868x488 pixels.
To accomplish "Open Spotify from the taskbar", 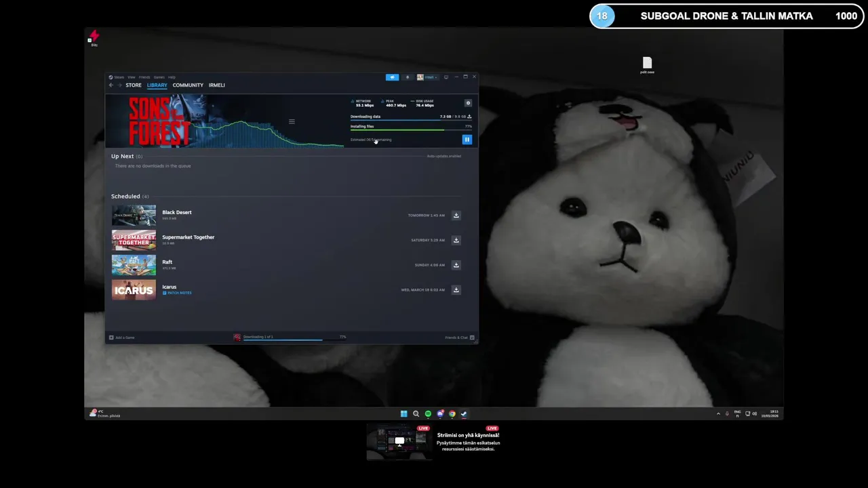I will (x=428, y=414).
